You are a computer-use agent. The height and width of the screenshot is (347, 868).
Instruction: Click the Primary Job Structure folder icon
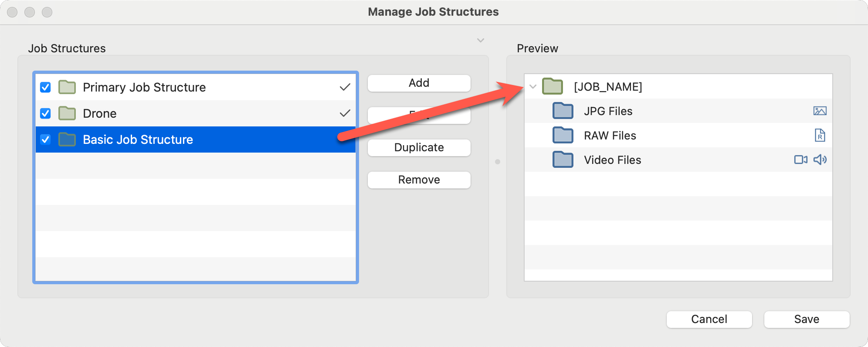click(x=67, y=87)
